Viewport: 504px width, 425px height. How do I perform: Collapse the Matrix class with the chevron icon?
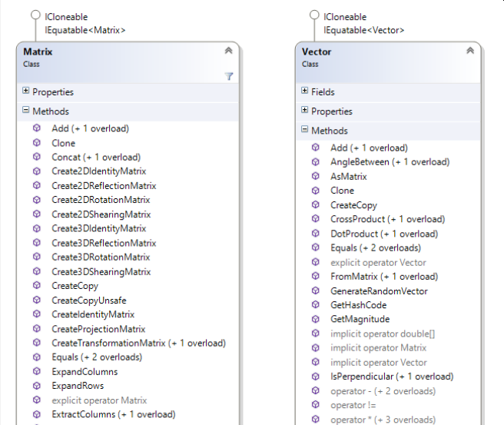tap(228, 51)
